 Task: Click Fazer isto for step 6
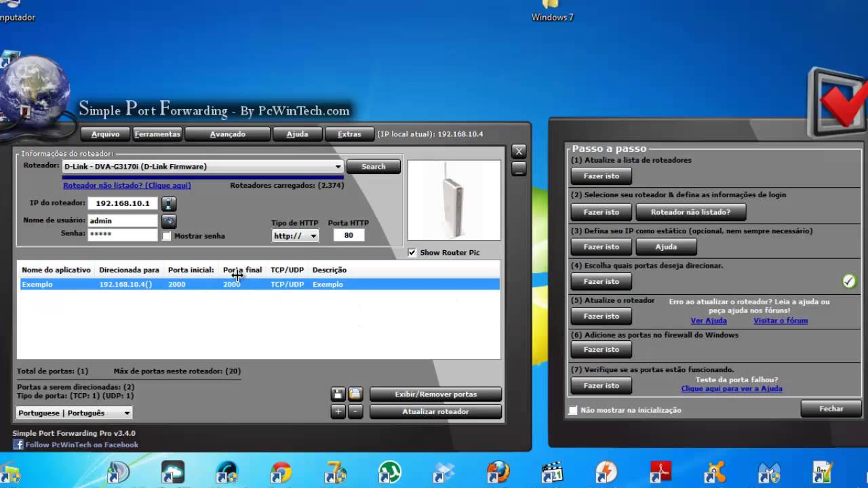point(601,350)
